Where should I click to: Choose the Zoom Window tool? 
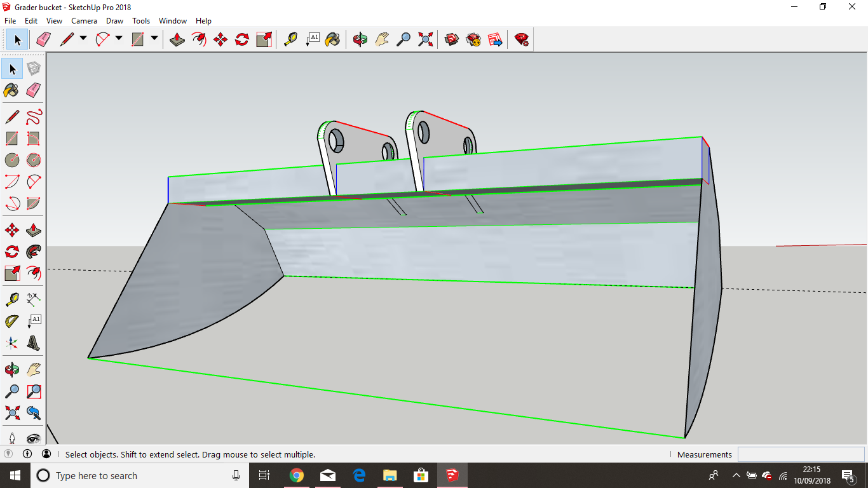click(x=34, y=391)
